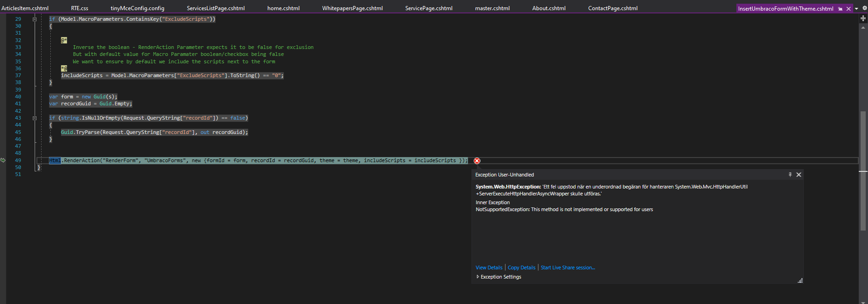Click the Exception User-Unhandled title
Screen dimensions: 868x304
(505, 175)
